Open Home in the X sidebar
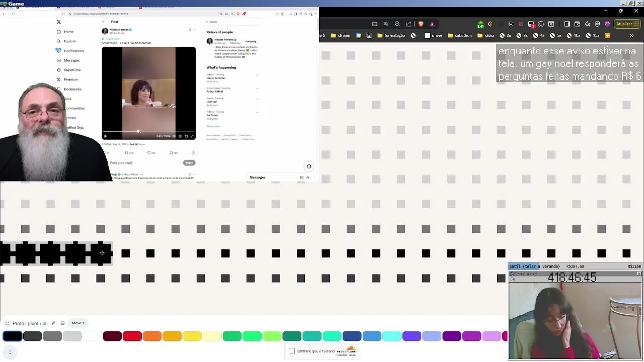 [65, 32]
